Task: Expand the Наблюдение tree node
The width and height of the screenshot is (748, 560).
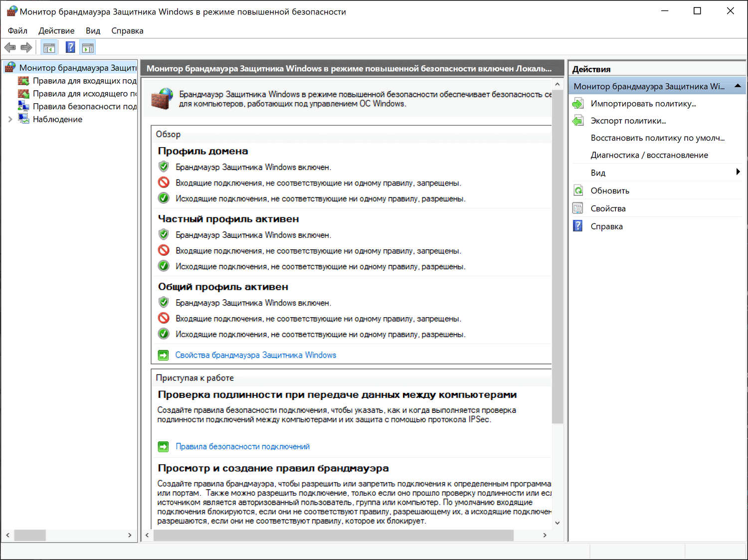Action: [10, 119]
